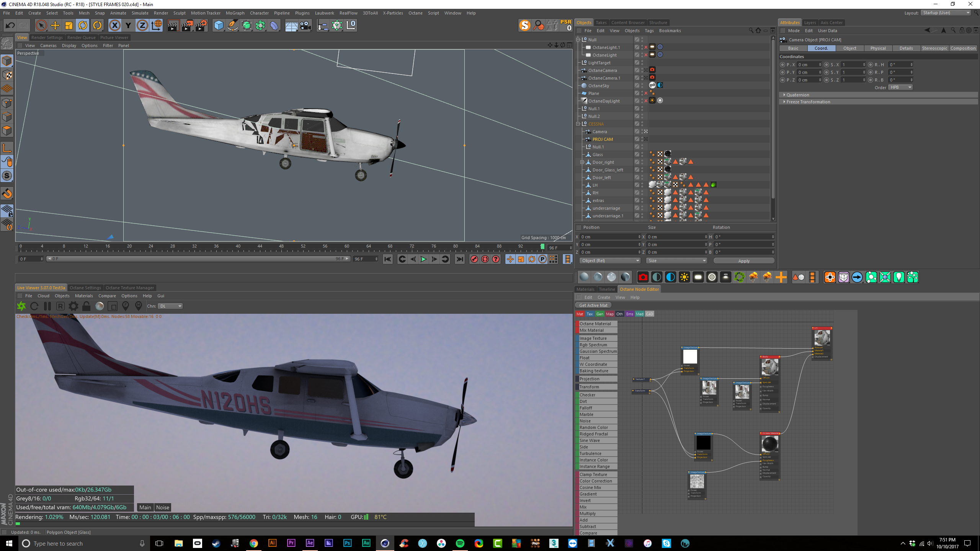Image resolution: width=980 pixels, height=551 pixels.
Task: Toggle the S.Y animation radio dot
Action: click(x=826, y=72)
